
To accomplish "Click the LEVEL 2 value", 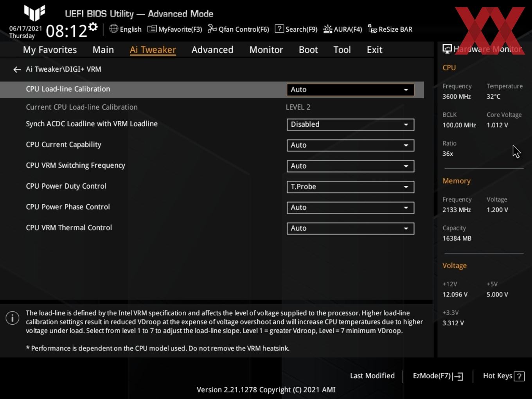I will pos(298,107).
